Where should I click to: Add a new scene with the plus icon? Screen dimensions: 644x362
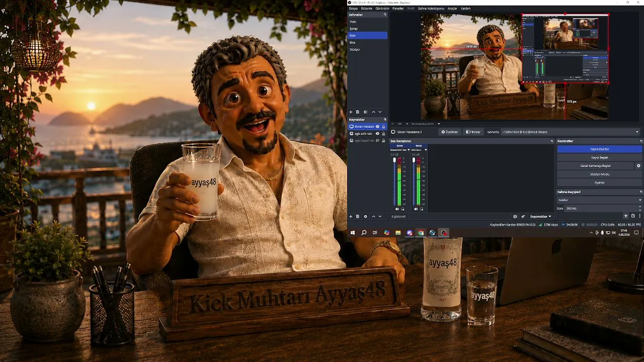(351, 112)
